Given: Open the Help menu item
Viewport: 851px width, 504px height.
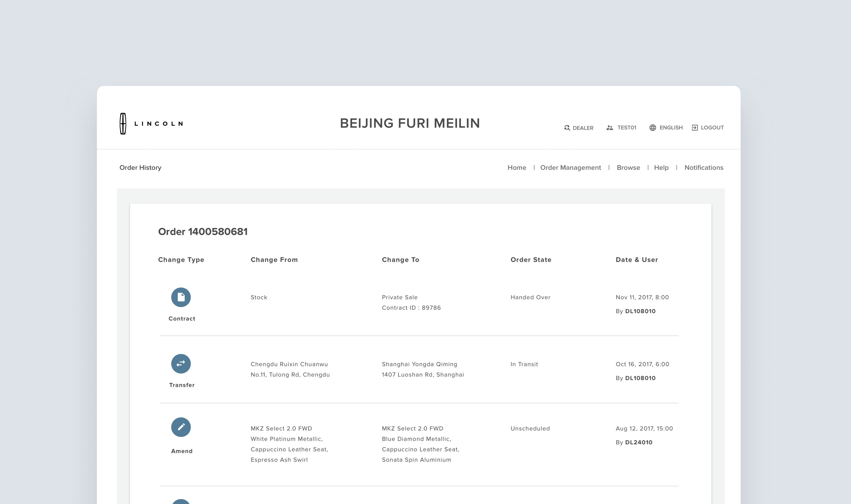Looking at the screenshot, I should (x=661, y=167).
